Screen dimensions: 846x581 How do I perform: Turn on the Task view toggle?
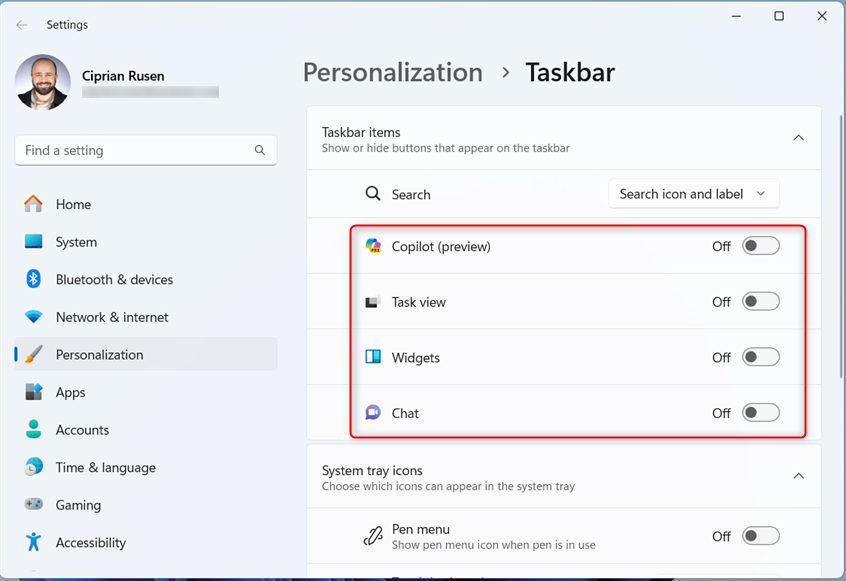point(761,302)
